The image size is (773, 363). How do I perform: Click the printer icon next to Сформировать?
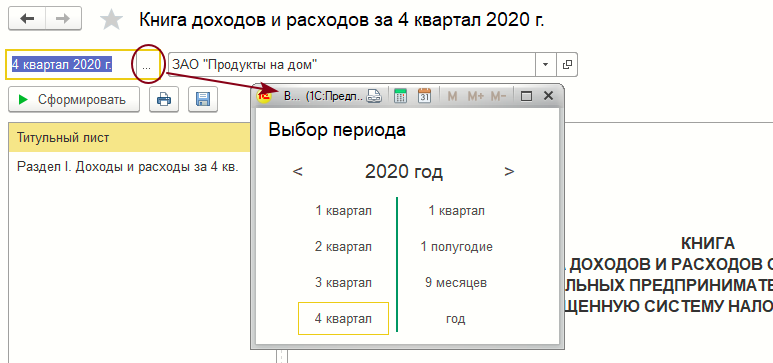[x=164, y=100]
